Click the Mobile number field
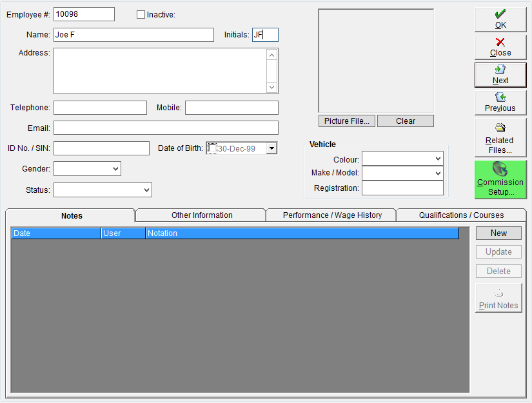 click(232, 108)
